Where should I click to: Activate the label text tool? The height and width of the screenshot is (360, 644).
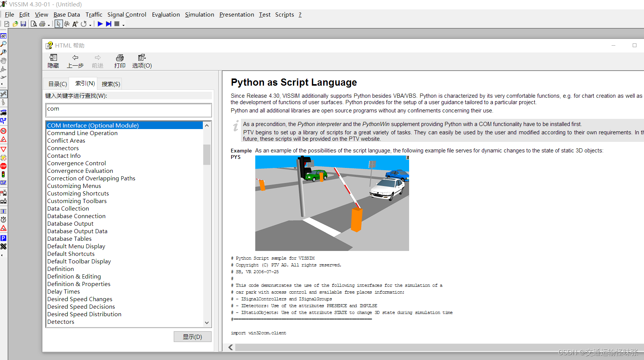(75, 24)
